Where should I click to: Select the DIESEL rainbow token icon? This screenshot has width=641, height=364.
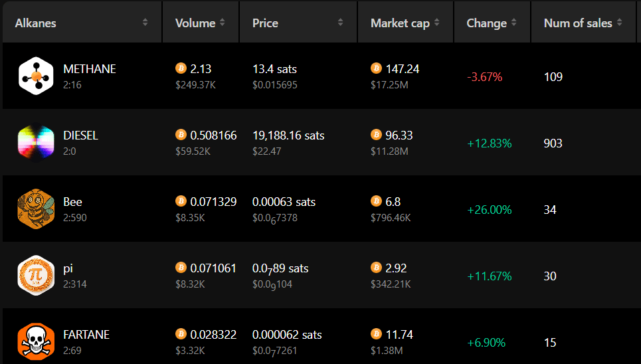tap(36, 142)
